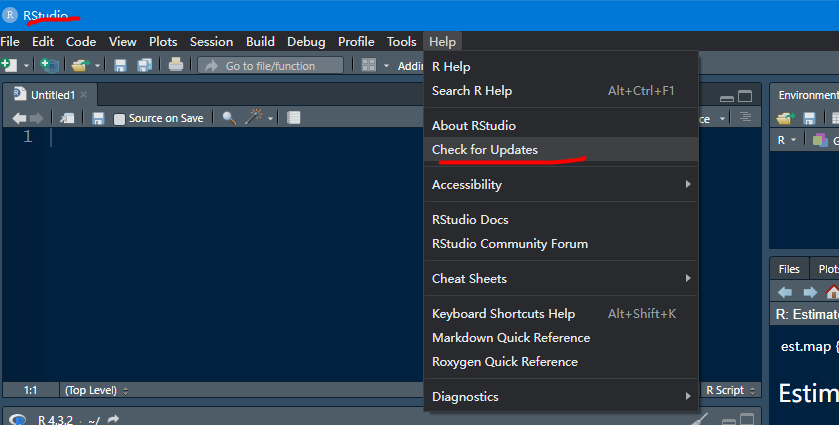Open About RStudio dialog
The height and width of the screenshot is (425, 839).
561,126
